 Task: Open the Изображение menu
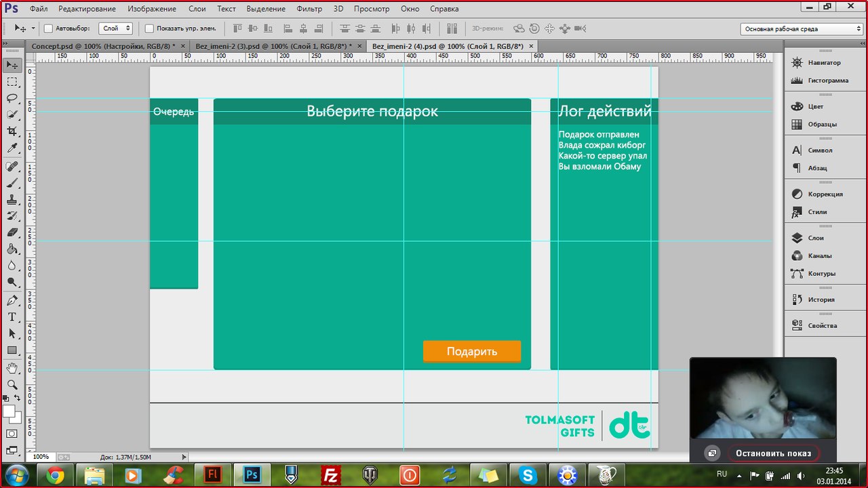[x=152, y=9]
